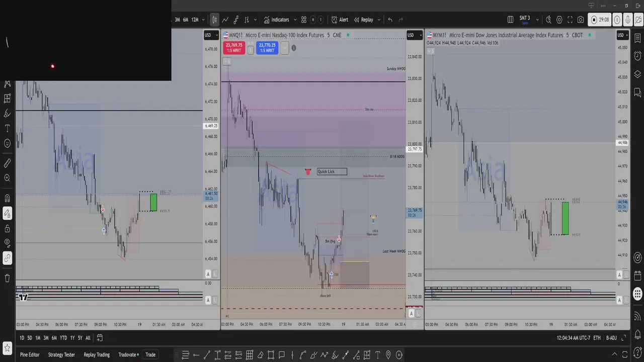
Task: Select trend line tool in bottom drawing bar
Action: [x=207, y=355]
